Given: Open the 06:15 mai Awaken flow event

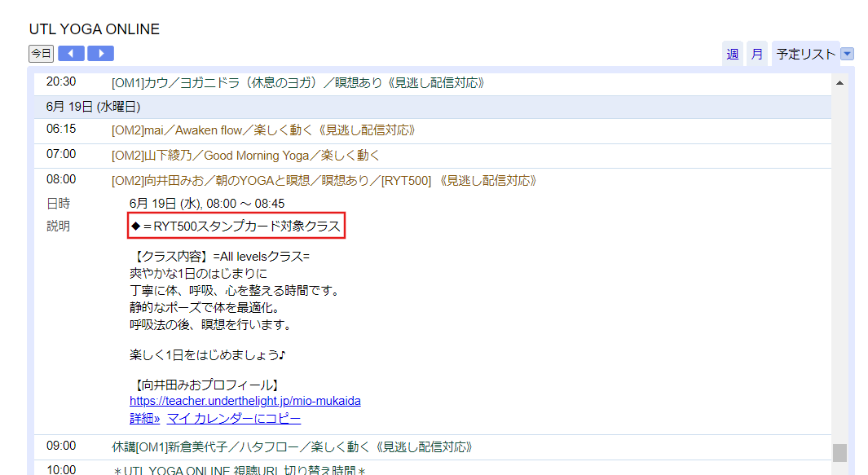Looking at the screenshot, I should click(263, 130).
